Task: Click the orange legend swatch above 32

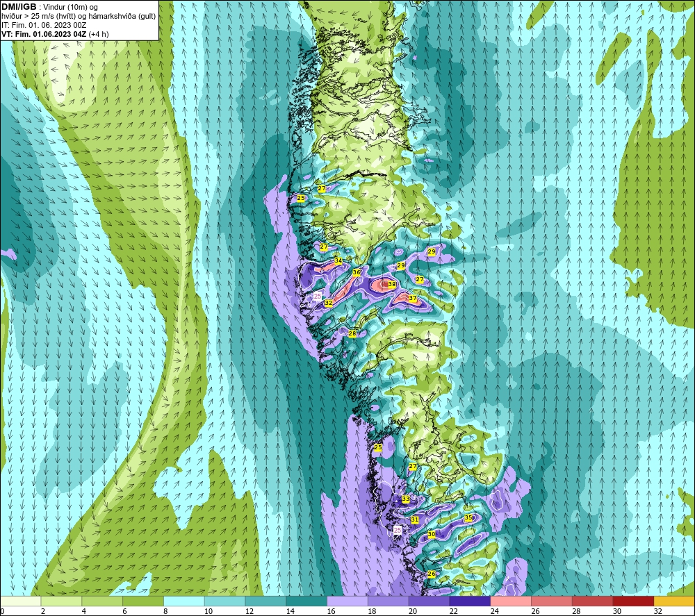Action: click(675, 601)
